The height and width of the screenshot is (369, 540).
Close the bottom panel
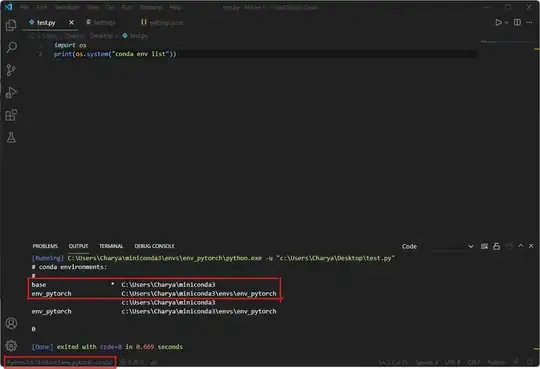pos(531,246)
